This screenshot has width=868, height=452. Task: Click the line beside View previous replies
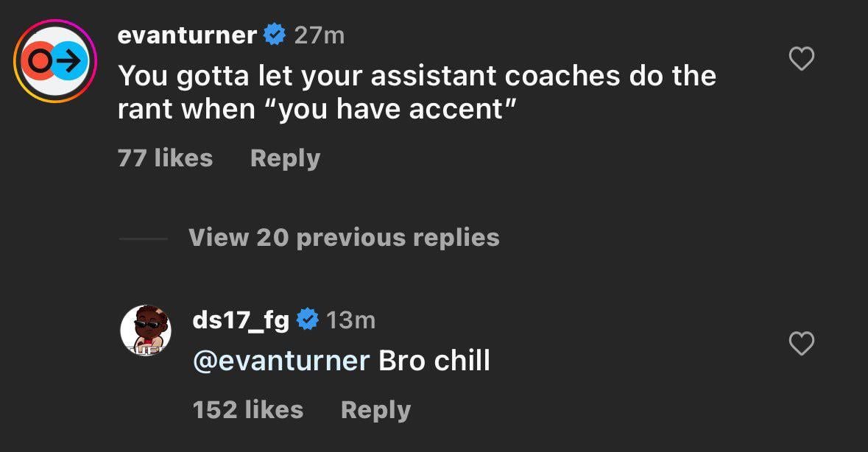coord(143,239)
